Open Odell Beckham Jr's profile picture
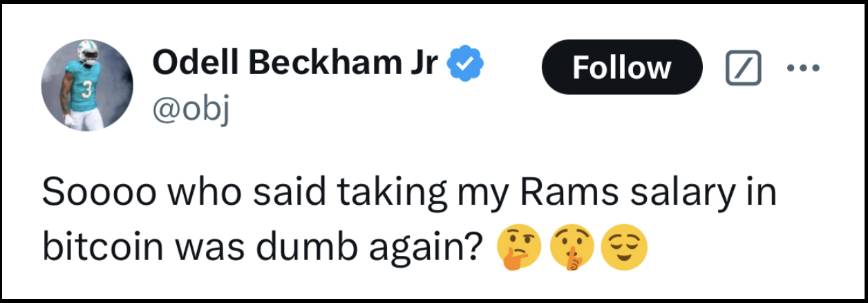This screenshot has height=303, width=868. (x=88, y=84)
